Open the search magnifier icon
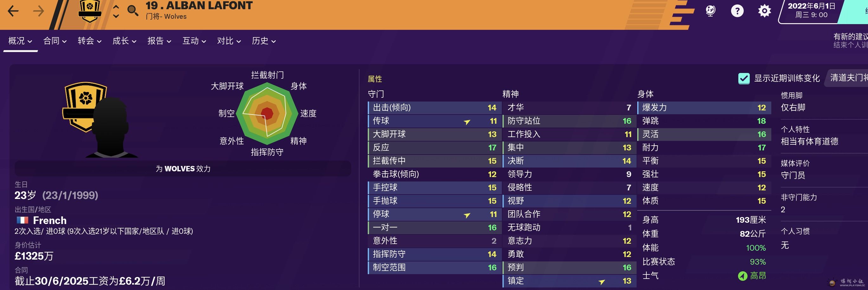Screen dimensions: 868x290 coord(133,11)
